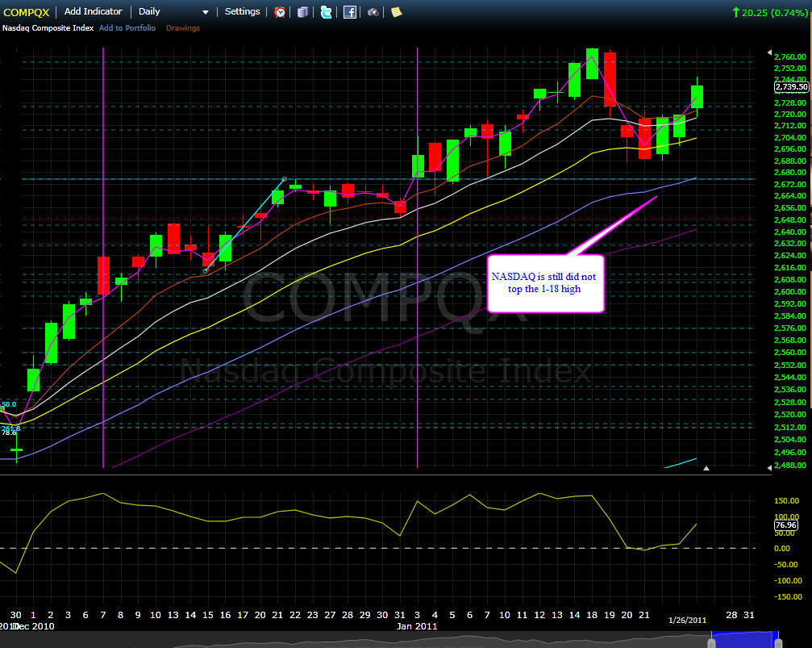This screenshot has width=812, height=648.
Task: Click the 2,739.50 current price label
Action: [x=791, y=86]
